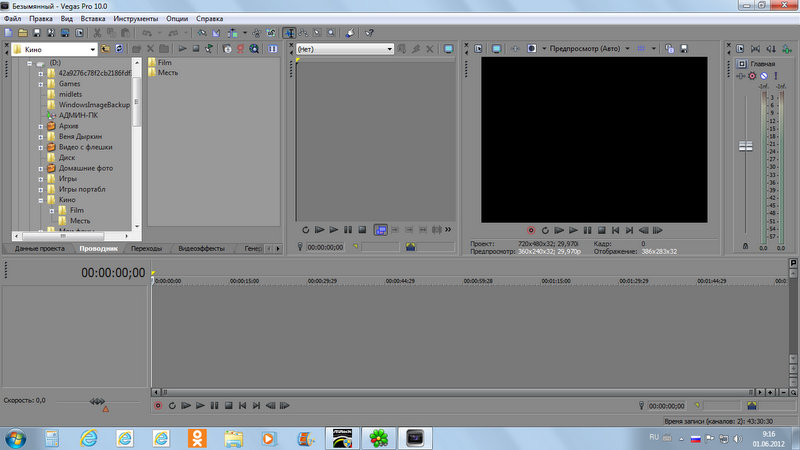Switch to the Данные проекта tab
This screenshot has width=800, height=450.
[x=40, y=248]
